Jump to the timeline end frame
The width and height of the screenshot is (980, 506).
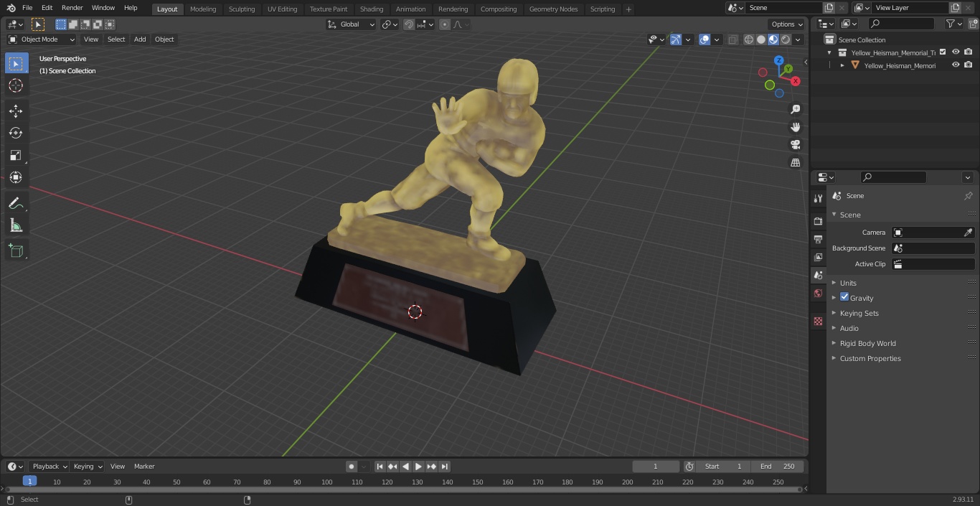pyautogui.click(x=444, y=467)
